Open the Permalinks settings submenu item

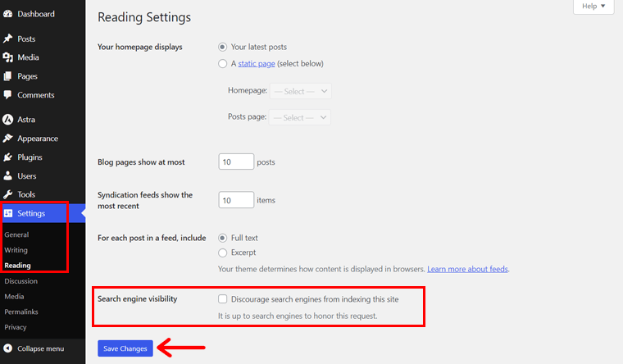coord(21,312)
